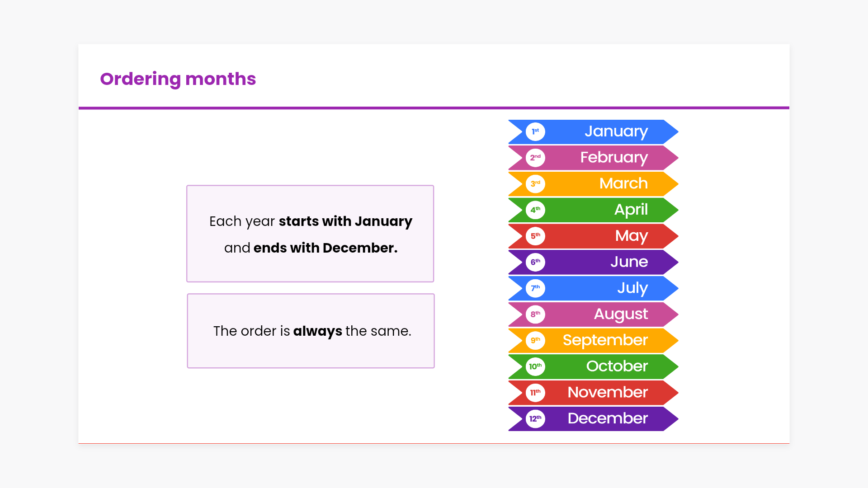868x488 pixels.
Task: Click the 10th ordinal badge beside October
Action: (535, 366)
